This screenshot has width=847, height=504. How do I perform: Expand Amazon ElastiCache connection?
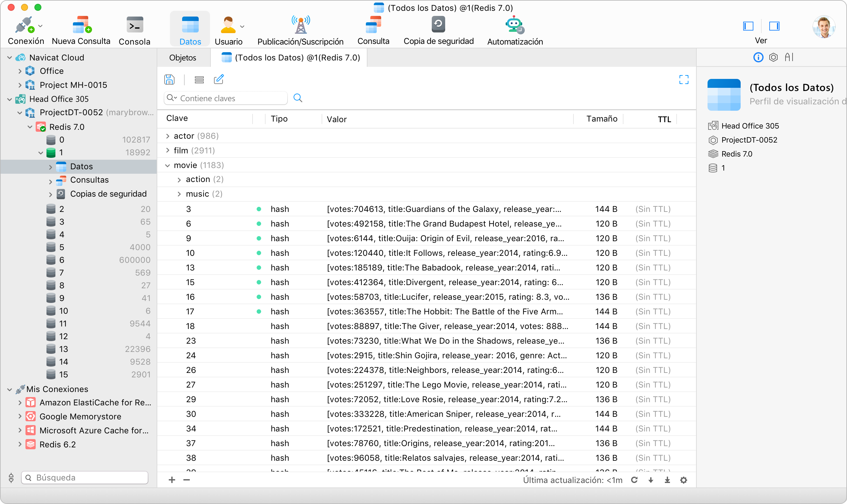pos(20,402)
